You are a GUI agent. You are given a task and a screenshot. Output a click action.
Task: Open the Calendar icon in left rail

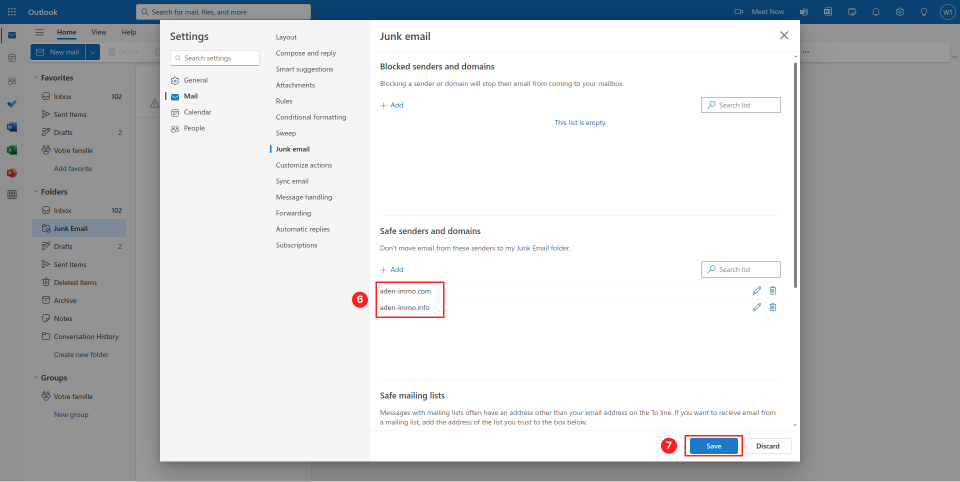pos(12,58)
